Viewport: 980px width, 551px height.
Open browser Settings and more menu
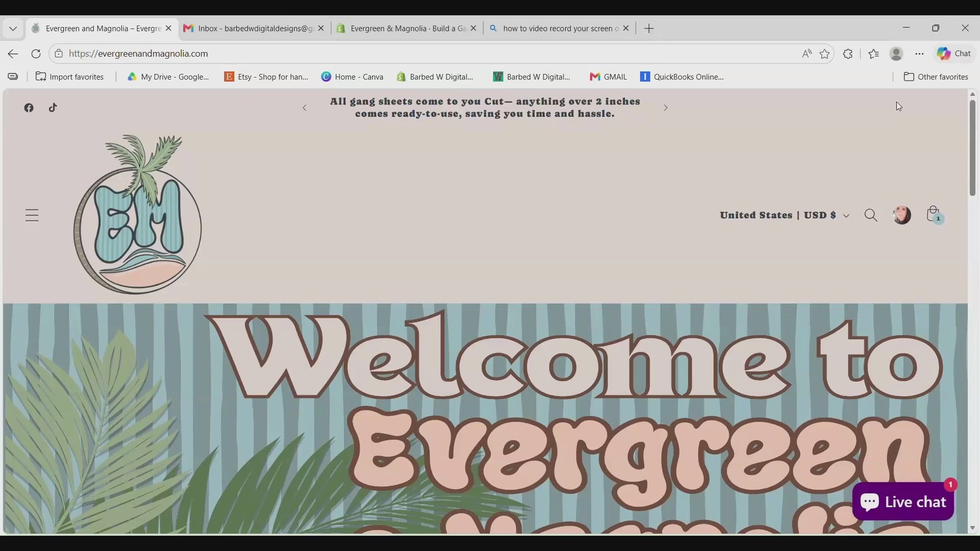point(919,54)
